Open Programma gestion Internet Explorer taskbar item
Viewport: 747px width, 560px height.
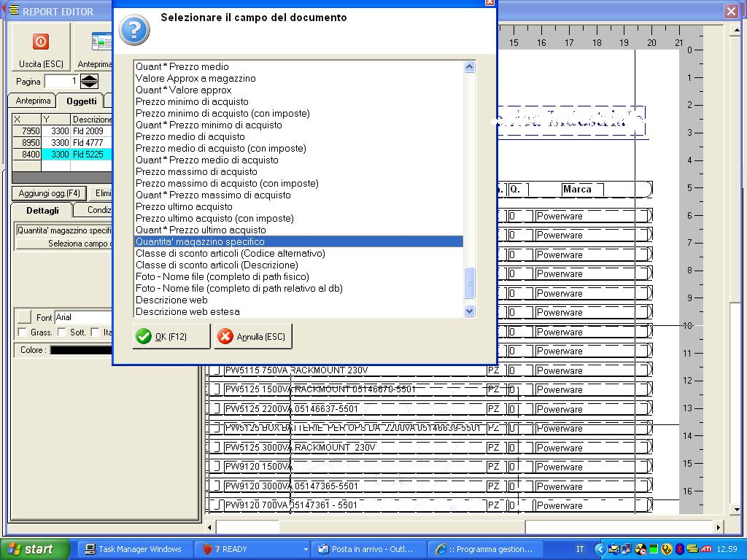pyautogui.click(x=485, y=549)
